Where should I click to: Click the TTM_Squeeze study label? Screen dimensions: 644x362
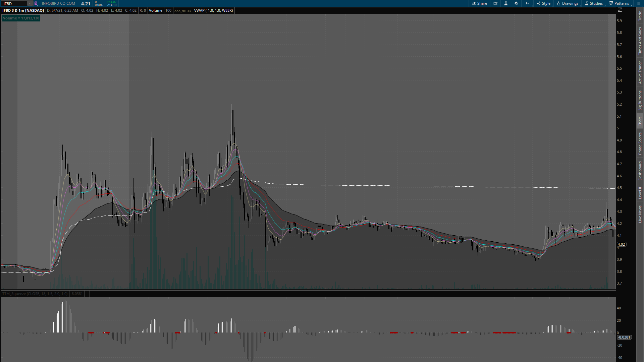tap(35, 294)
